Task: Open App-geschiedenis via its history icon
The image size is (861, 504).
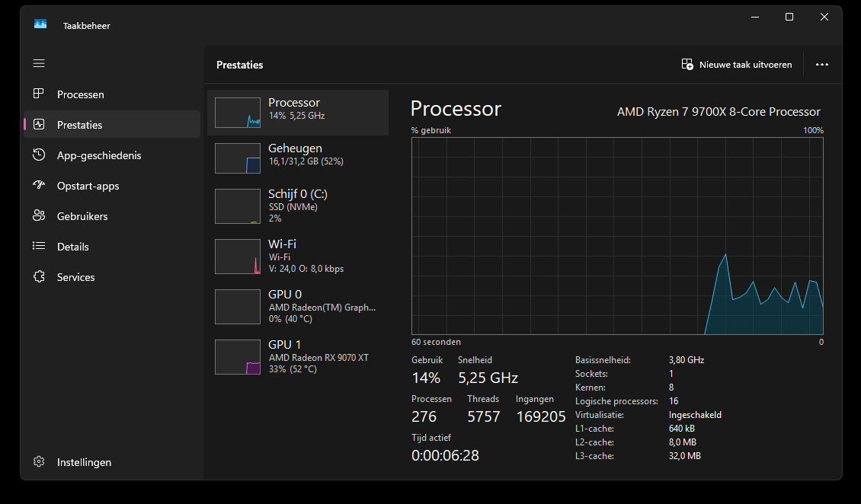Action: (x=39, y=155)
